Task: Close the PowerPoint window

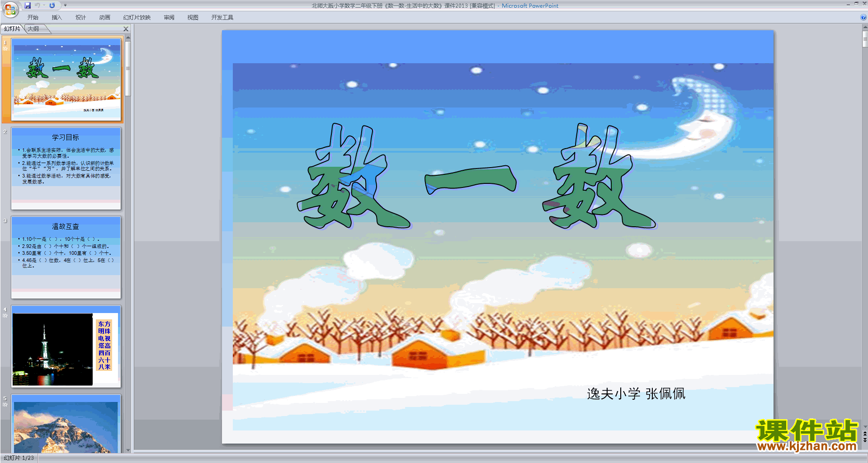Action: tap(864, 4)
